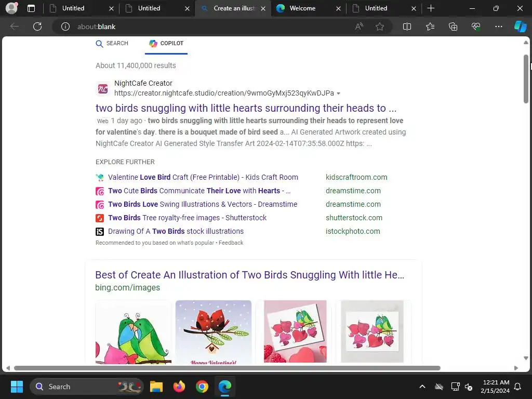Launch Firefox from taskbar

(x=179, y=387)
